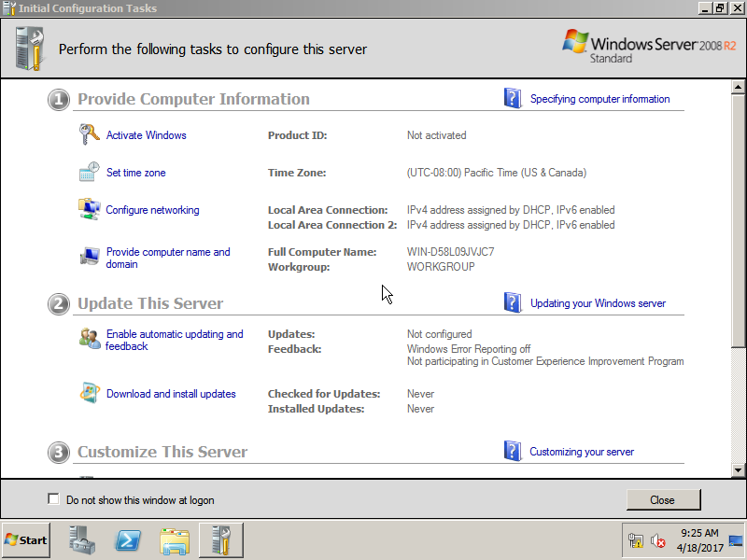Click the Configure networking computers icon
747x560 pixels.
tap(89, 209)
